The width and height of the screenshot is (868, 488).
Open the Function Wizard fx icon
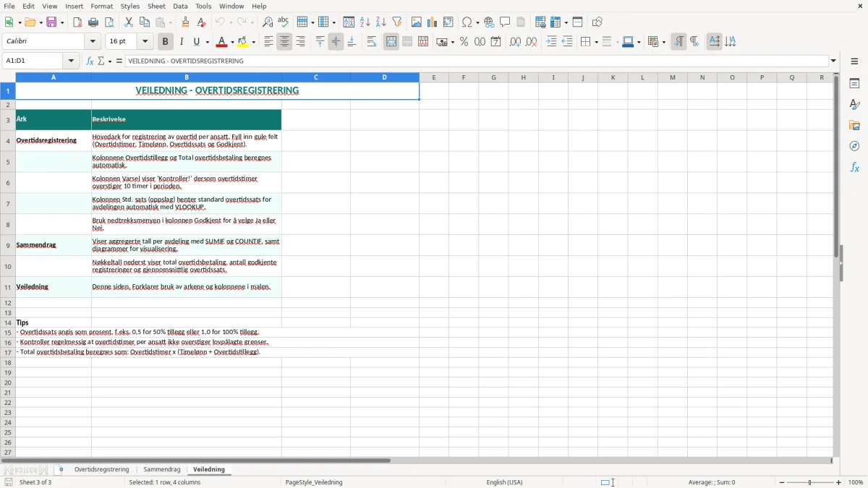pos(90,61)
